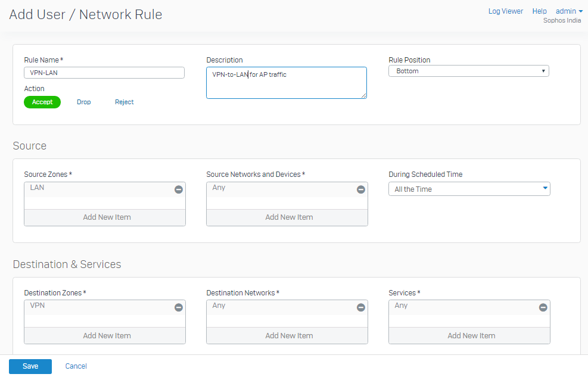
Task: Switch the action to Drop
Action: click(83, 102)
